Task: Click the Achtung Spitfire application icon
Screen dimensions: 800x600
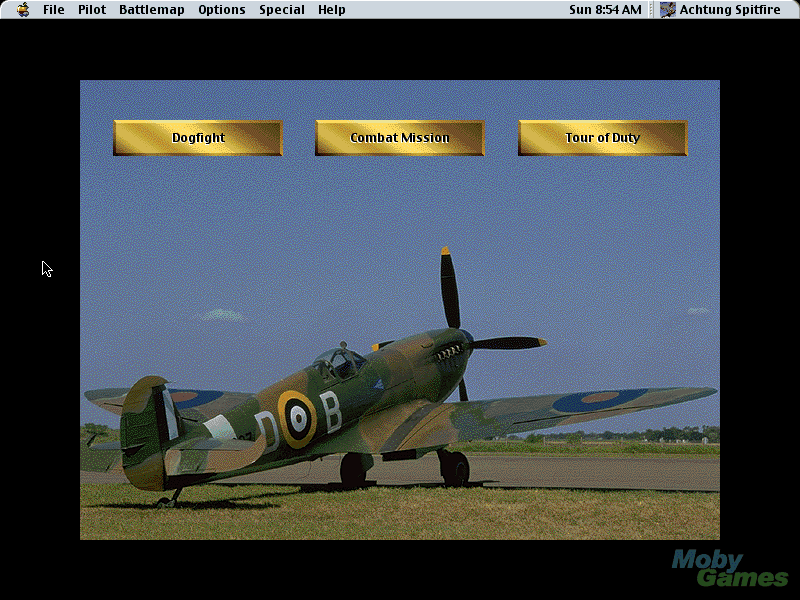Action: [667, 10]
